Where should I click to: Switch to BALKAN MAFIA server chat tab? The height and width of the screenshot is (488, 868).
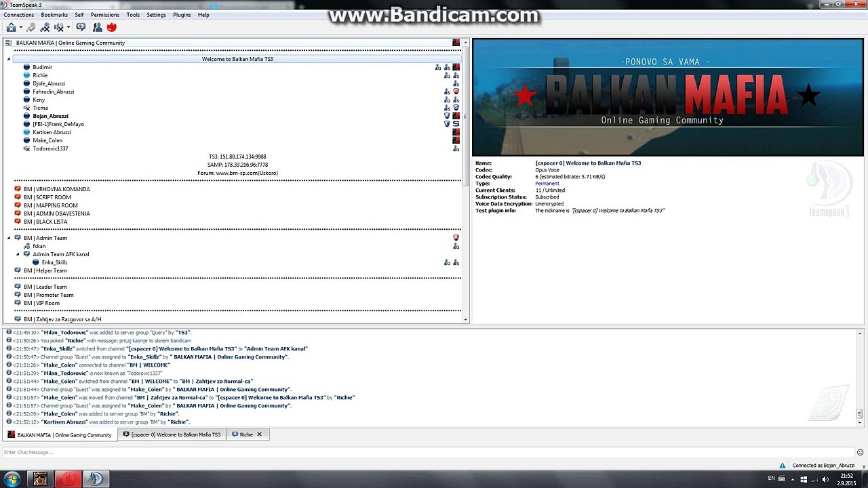(x=60, y=434)
